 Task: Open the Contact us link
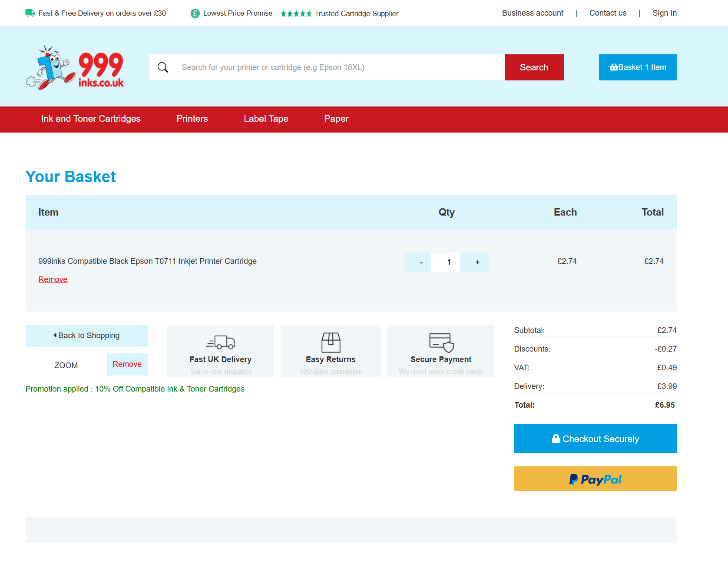click(x=608, y=13)
